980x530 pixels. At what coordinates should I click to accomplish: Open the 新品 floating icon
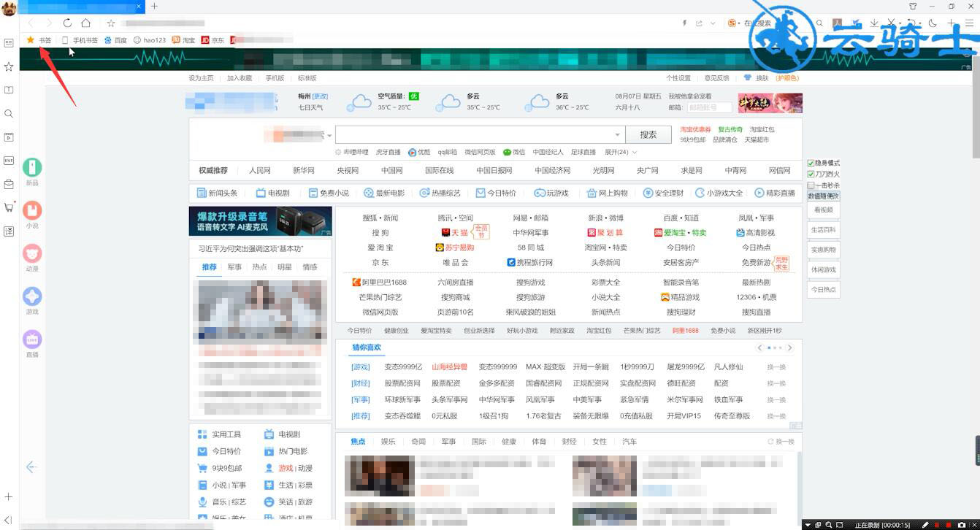(x=32, y=168)
